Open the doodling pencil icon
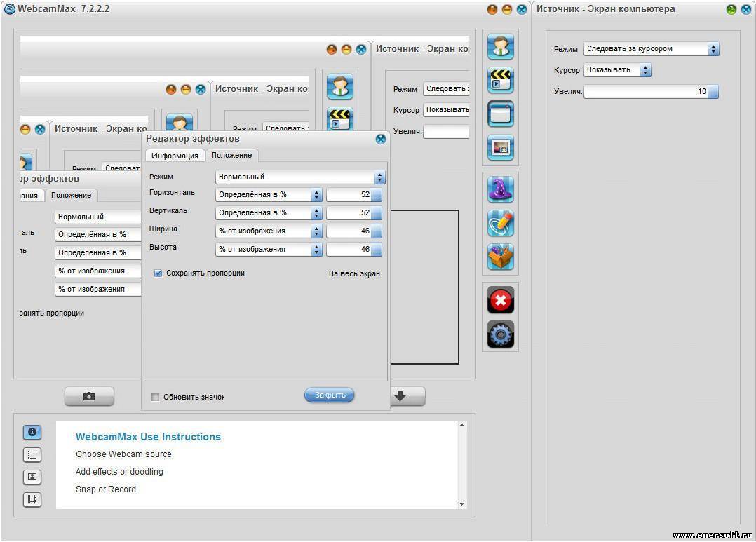Image resolution: width=756 pixels, height=542 pixels. [x=501, y=223]
